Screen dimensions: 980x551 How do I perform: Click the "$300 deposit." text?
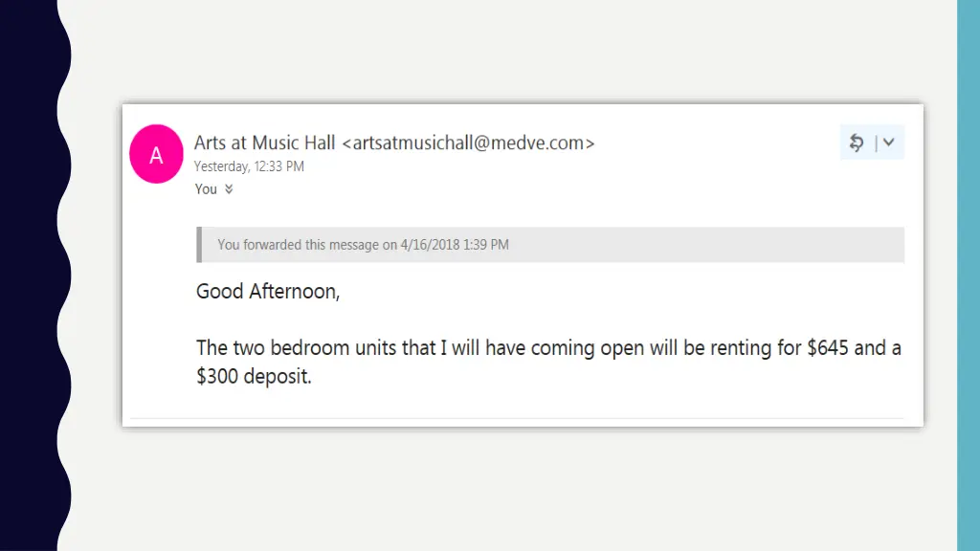254,376
